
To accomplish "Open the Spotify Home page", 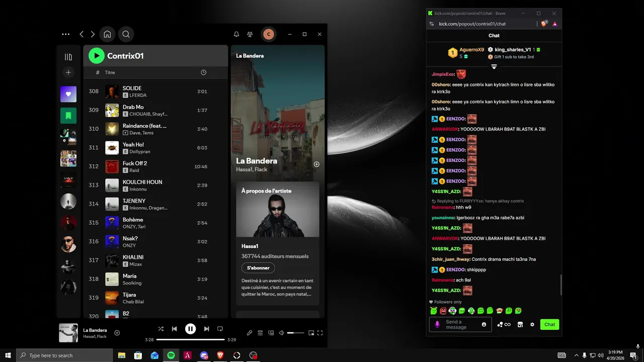I will click(x=107, y=34).
